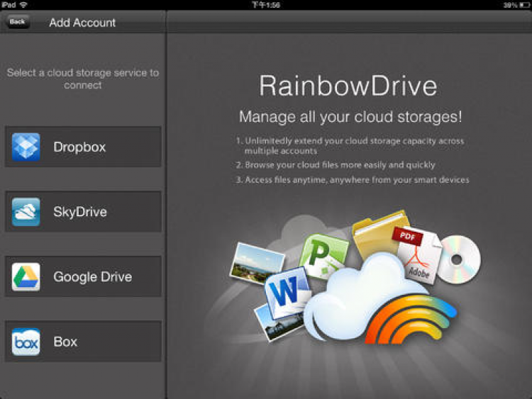Click the yellow folder icon
This screenshot has height=399, width=532.
377,234
